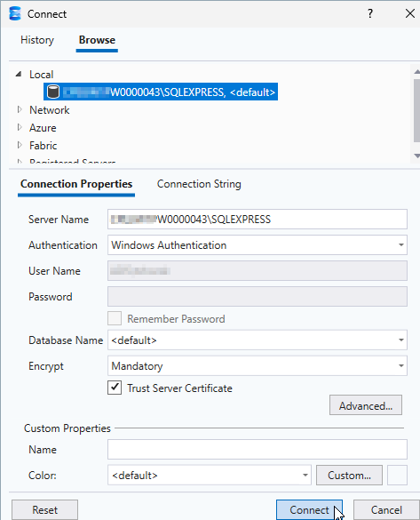Click the Reset button
Image resolution: width=420 pixels, height=520 pixels.
pos(44,509)
